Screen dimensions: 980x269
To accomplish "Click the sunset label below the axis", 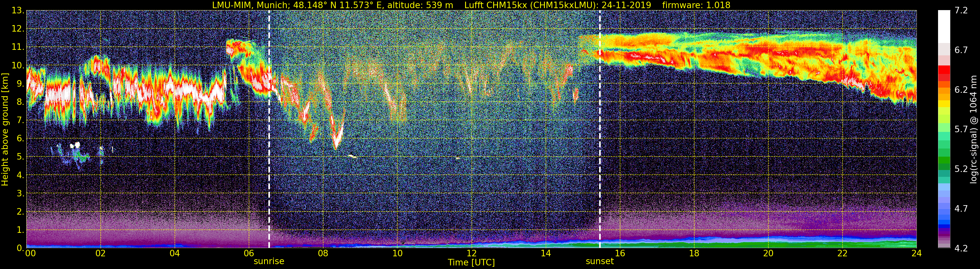I will click(599, 262).
